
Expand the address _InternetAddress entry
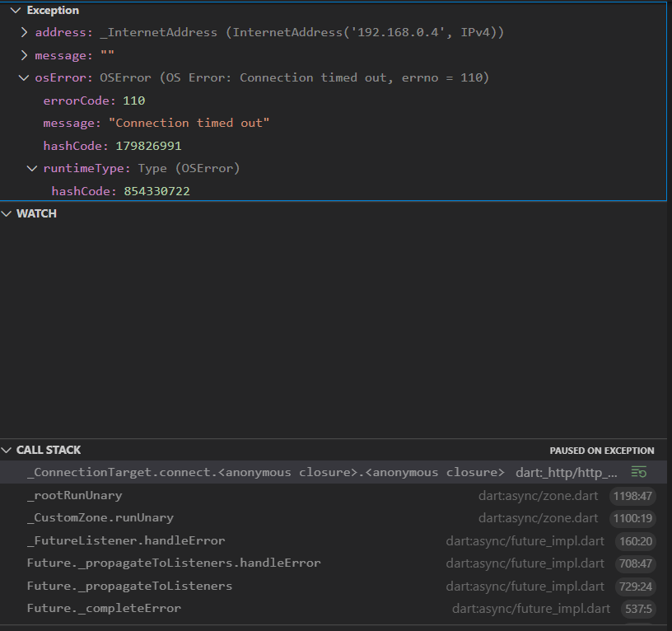click(x=25, y=32)
